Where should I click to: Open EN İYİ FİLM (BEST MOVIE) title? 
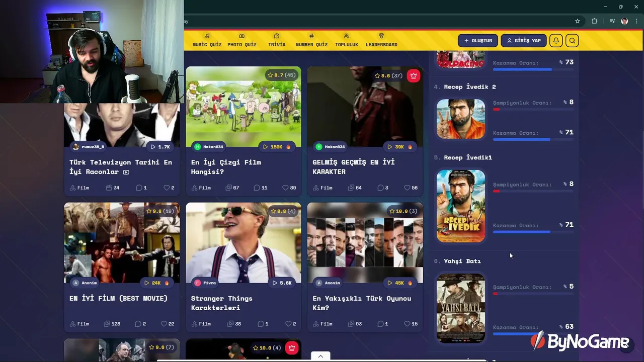pos(118,298)
